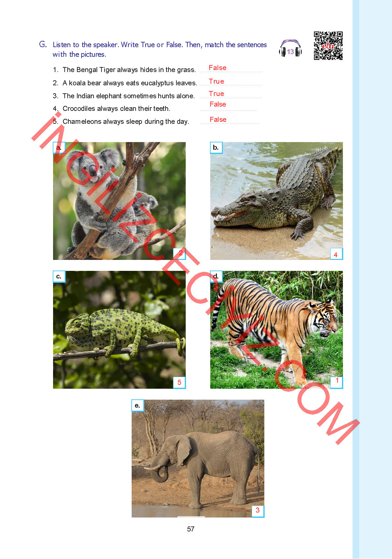Click page number 57
Screen dimensions: 392x559
pyautogui.click(x=191, y=529)
